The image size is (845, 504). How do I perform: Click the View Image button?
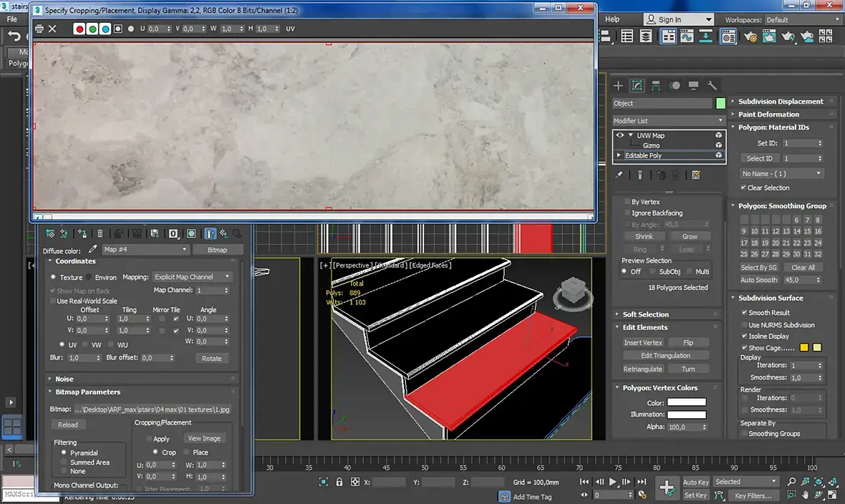(x=204, y=438)
